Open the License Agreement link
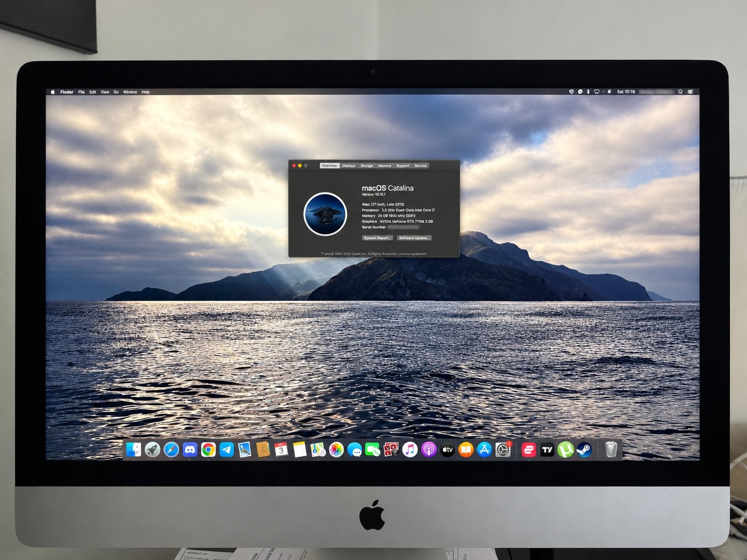 pyautogui.click(x=412, y=254)
